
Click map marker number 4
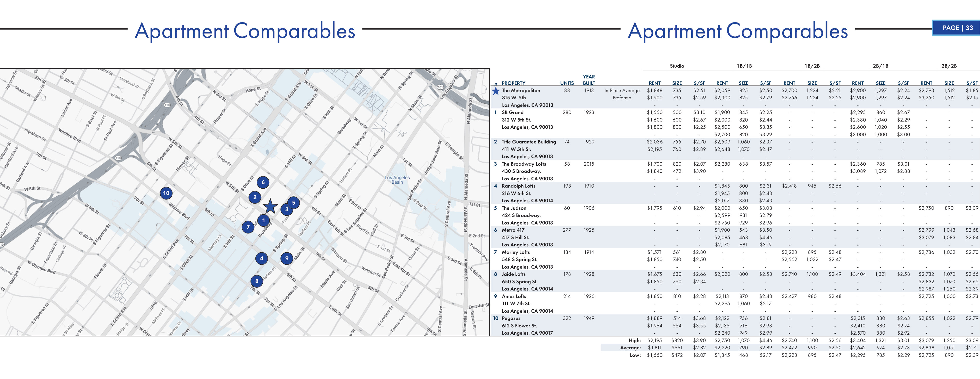point(261,259)
